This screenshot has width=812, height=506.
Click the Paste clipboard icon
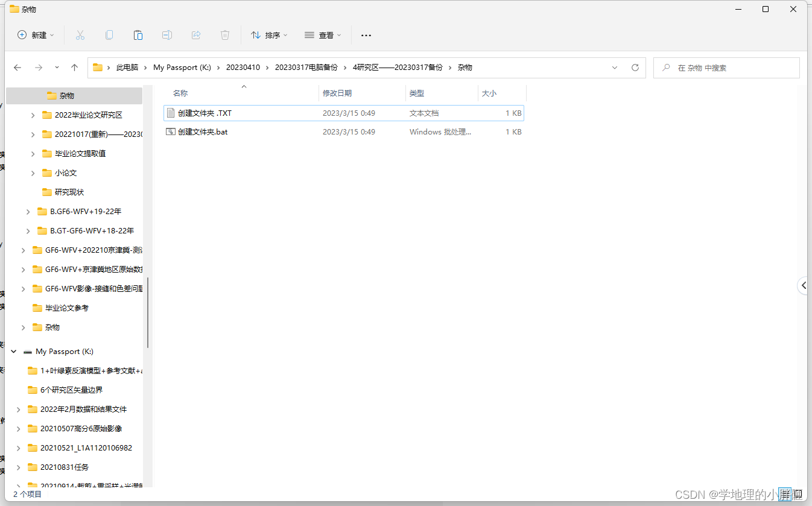pos(138,35)
